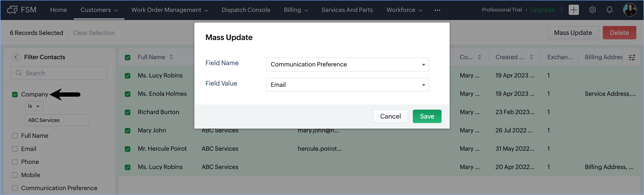The height and width of the screenshot is (195, 644).
Task: Uncheck the Richard Burton row checkbox
Action: [127, 112]
